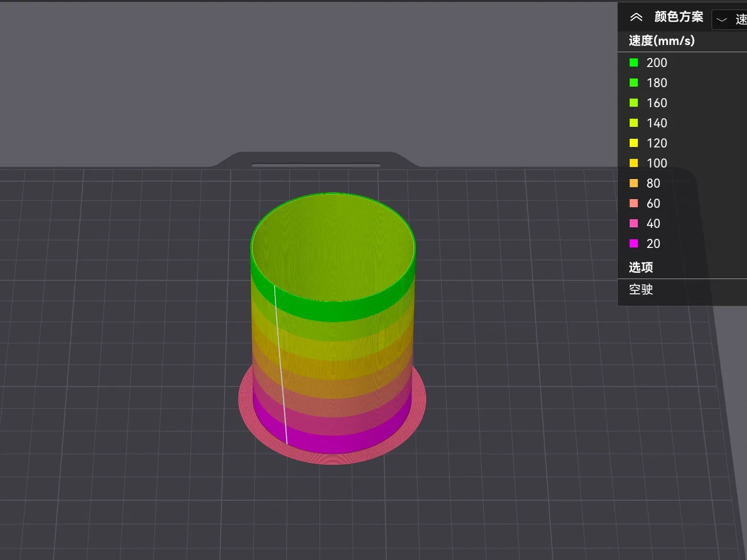Select the yellow 120 mm/s legend square
The width and height of the screenshot is (747, 560).
(634, 143)
